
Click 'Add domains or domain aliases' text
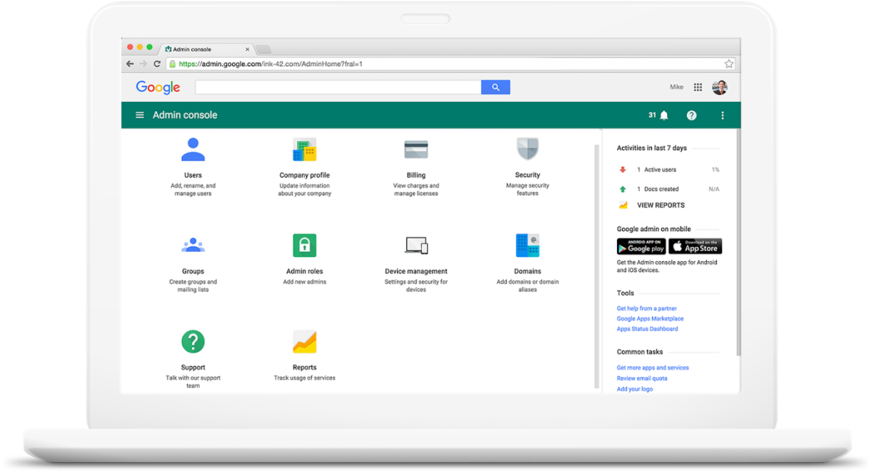528,286
